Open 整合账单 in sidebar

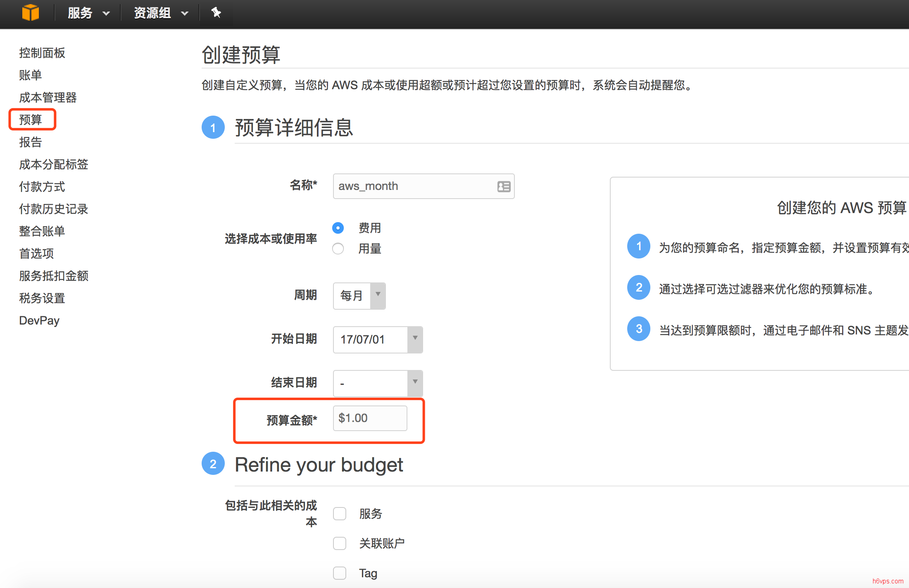[x=42, y=231]
